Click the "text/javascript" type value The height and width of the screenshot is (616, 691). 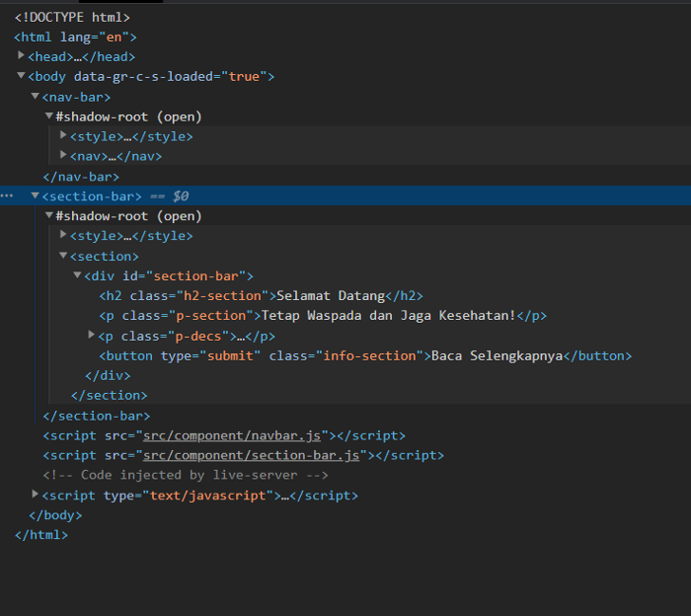tap(208, 496)
